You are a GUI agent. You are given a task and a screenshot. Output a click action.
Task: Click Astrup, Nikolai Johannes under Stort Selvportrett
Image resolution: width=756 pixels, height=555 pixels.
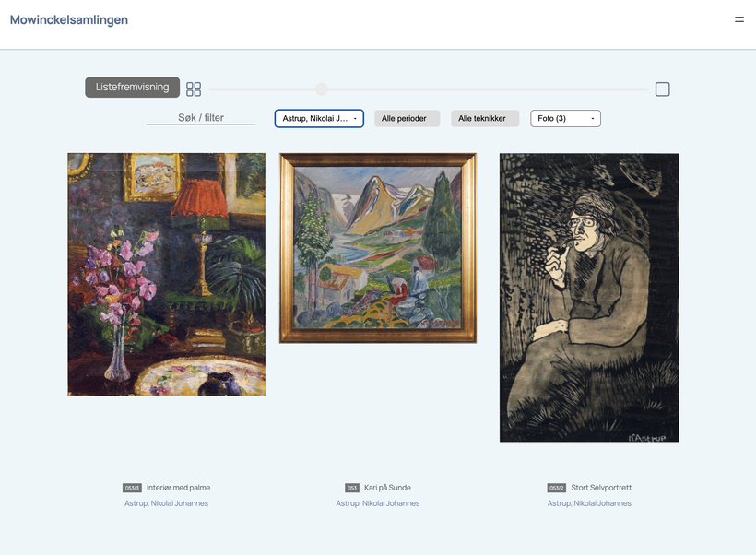[x=589, y=503]
